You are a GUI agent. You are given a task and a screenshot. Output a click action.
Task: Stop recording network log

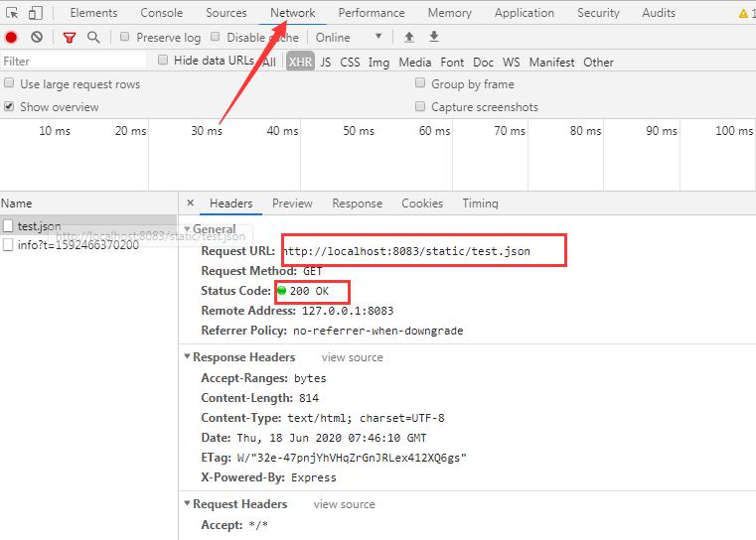(11, 37)
